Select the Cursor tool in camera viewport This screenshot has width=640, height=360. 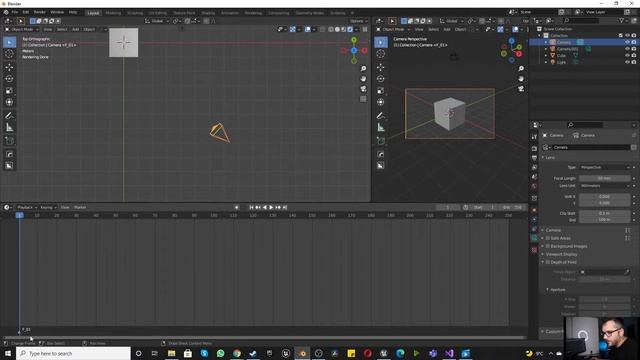point(381,54)
